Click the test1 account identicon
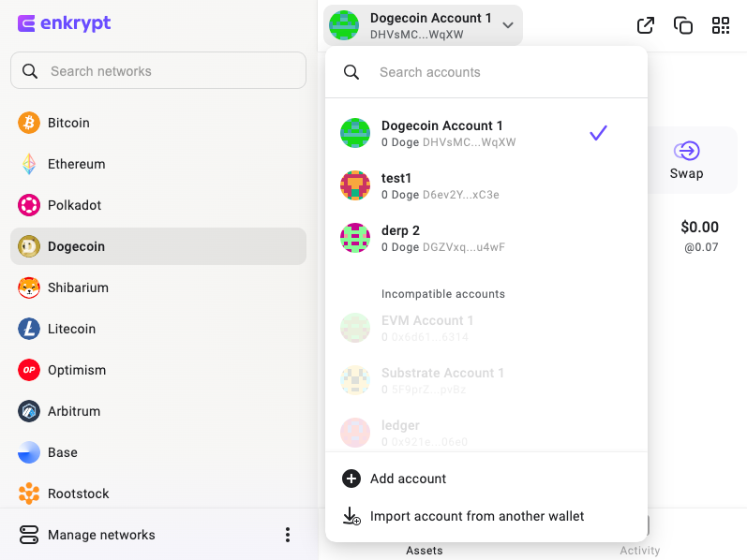This screenshot has width=747, height=560. tap(355, 185)
